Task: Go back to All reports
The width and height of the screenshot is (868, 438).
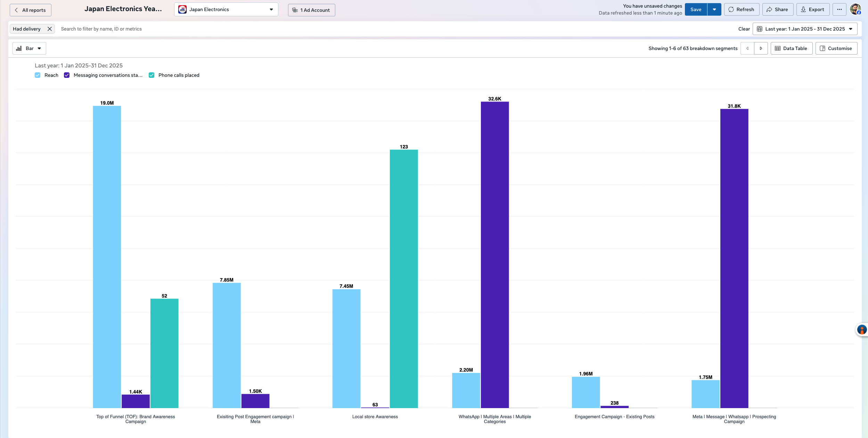Action: 31,10
